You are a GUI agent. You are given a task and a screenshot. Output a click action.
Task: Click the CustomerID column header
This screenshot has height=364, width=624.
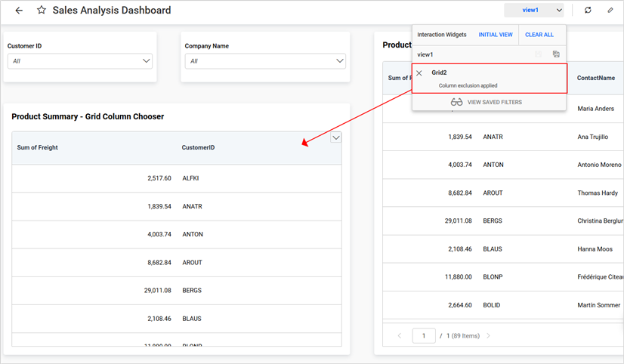pyautogui.click(x=198, y=147)
